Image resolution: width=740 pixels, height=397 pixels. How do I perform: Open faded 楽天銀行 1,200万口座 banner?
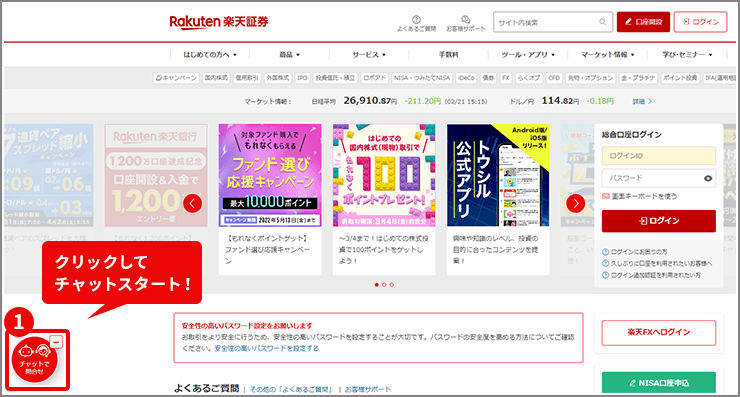(x=156, y=176)
